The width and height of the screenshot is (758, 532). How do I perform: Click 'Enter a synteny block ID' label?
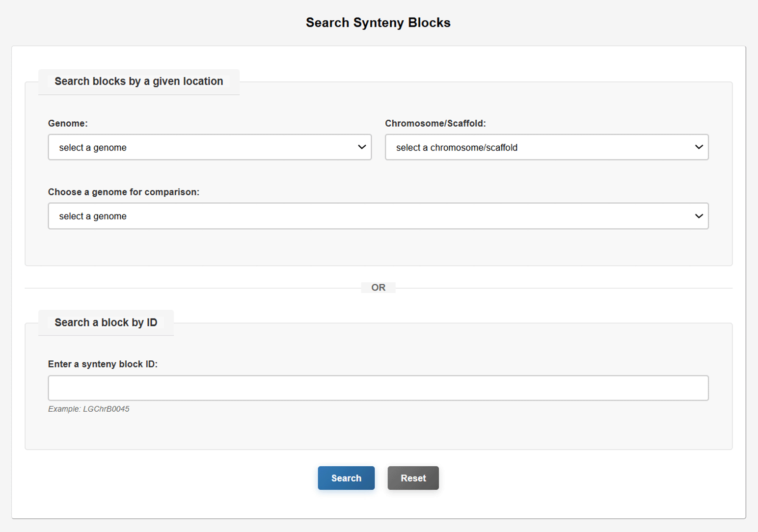103,364
